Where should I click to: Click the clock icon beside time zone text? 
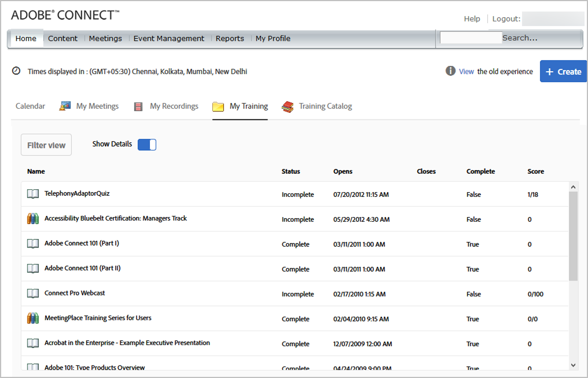coord(16,71)
